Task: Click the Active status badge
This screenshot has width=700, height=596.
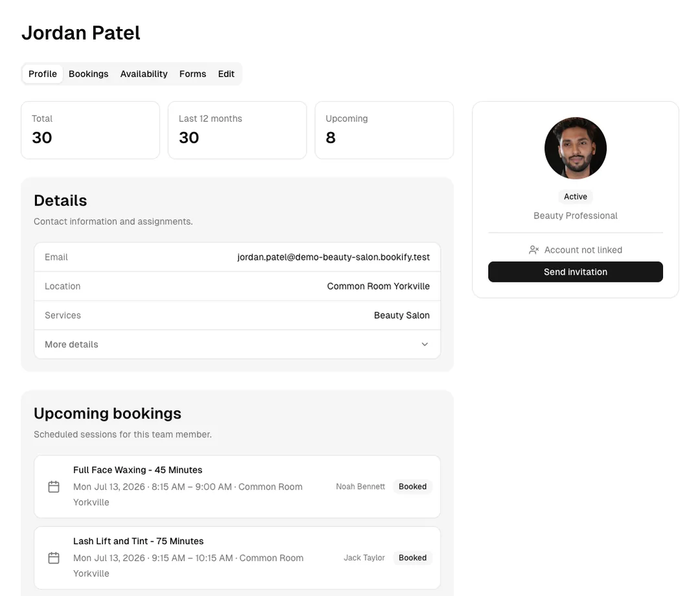Action: point(576,197)
